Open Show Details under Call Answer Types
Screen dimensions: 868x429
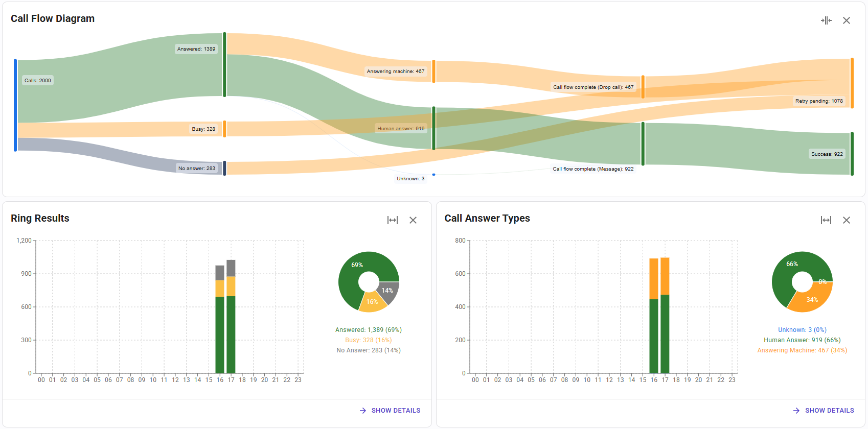tap(824, 411)
